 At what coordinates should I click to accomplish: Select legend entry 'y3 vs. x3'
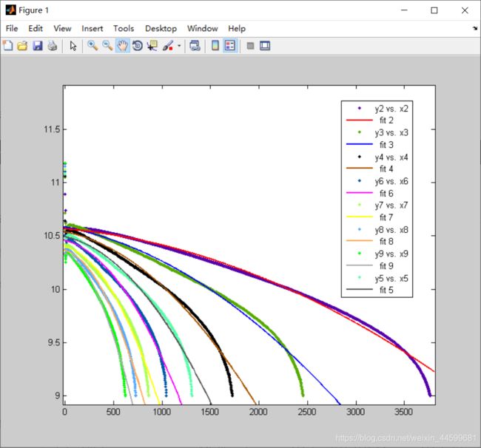(391, 132)
